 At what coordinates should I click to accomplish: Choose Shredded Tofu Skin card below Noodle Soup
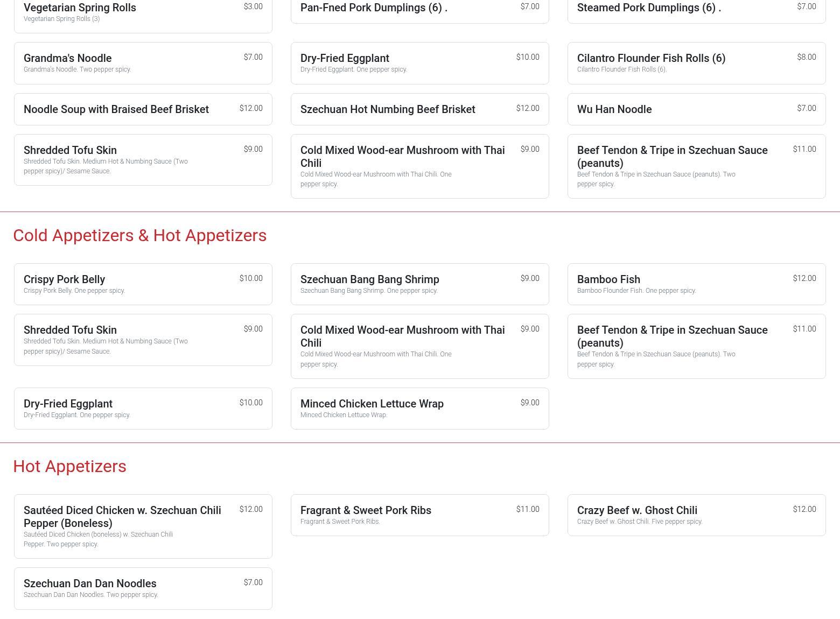(x=143, y=160)
